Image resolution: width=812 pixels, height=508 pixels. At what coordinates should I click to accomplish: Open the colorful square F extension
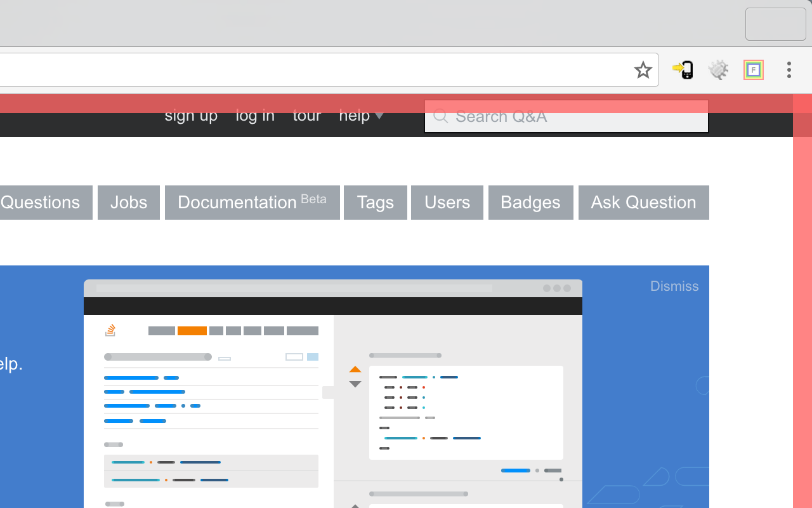pyautogui.click(x=754, y=70)
